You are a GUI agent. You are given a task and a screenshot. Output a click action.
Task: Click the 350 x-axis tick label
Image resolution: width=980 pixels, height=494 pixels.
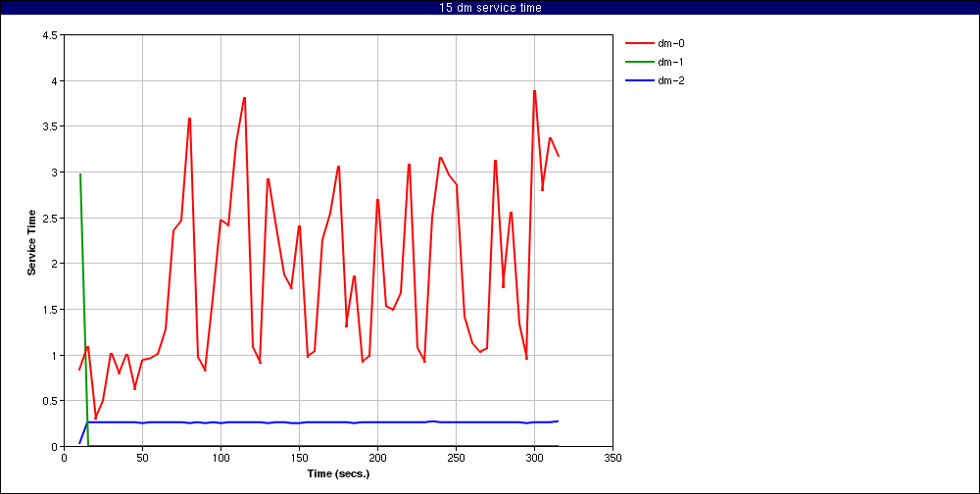(613, 458)
